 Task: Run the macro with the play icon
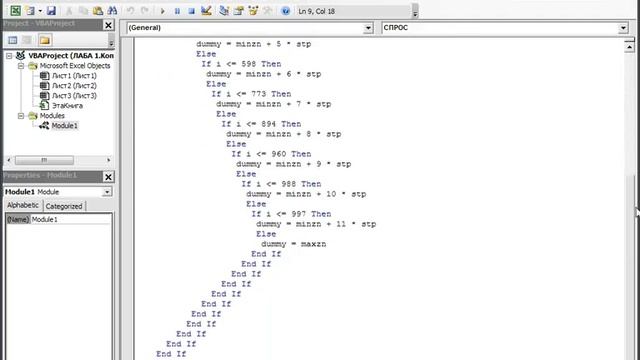(x=162, y=11)
